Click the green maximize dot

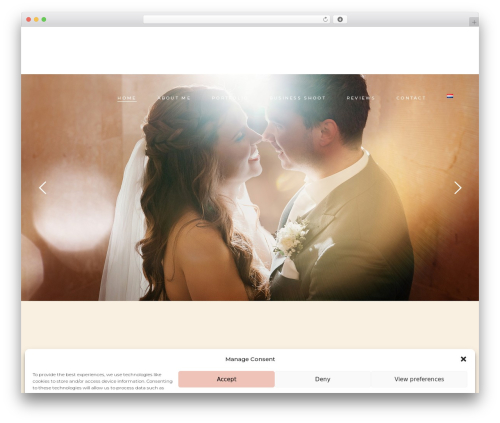[44, 20]
